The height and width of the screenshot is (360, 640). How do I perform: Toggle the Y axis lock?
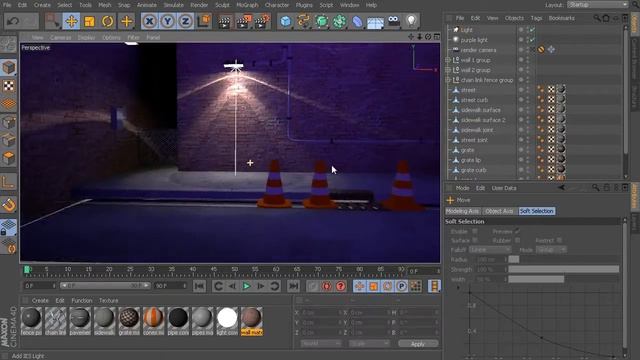(167, 21)
